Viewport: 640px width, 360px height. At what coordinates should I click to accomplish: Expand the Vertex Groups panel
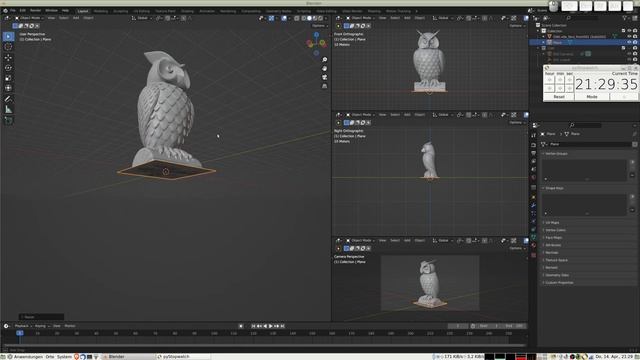click(557, 153)
